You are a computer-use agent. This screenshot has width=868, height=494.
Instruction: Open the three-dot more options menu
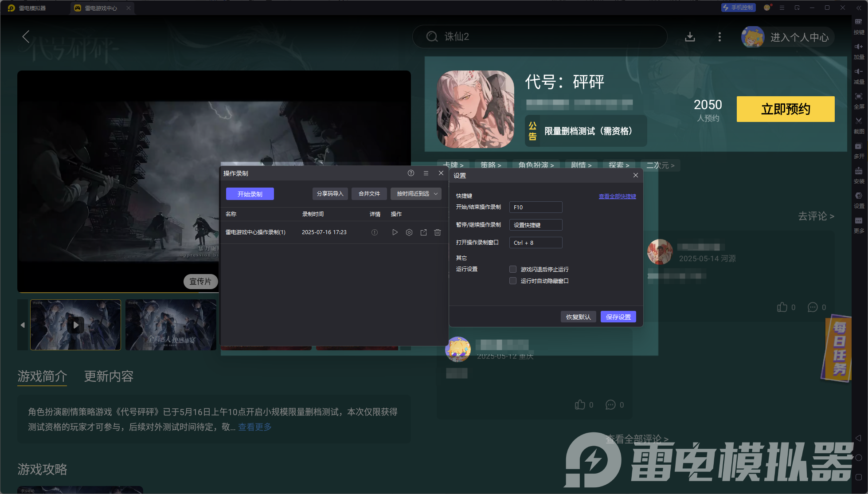(719, 37)
